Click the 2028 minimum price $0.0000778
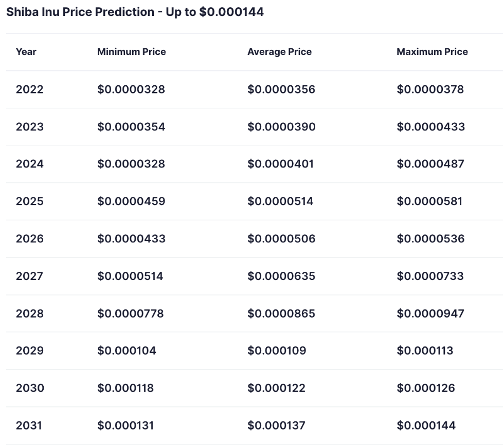Screen dimensions: 503x448 coord(130,313)
